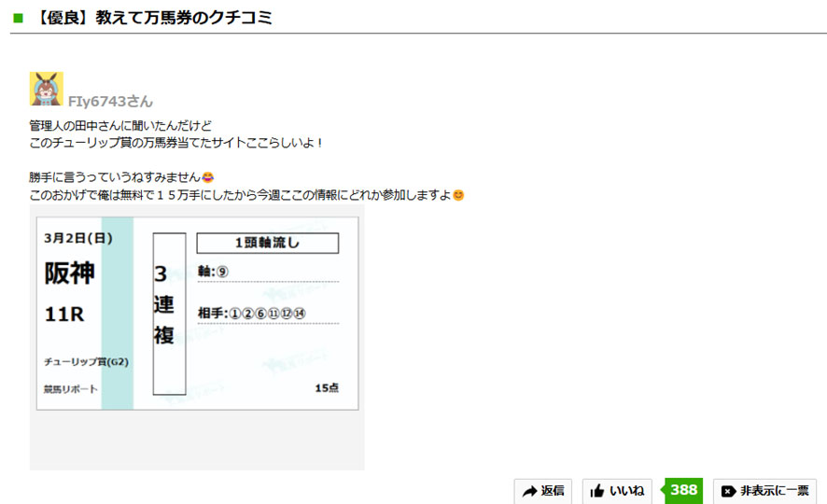
Task: Click the 15点 text on the ticket
Action: (326, 387)
